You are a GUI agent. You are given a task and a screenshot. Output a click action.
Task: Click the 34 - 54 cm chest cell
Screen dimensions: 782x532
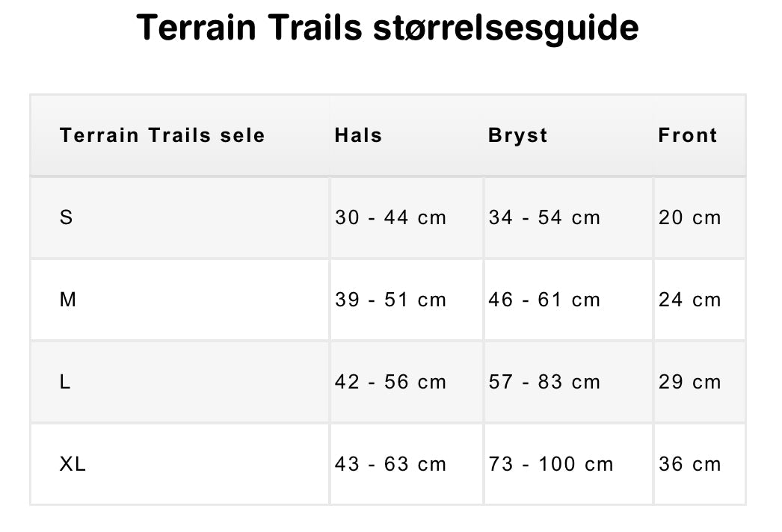(x=544, y=218)
